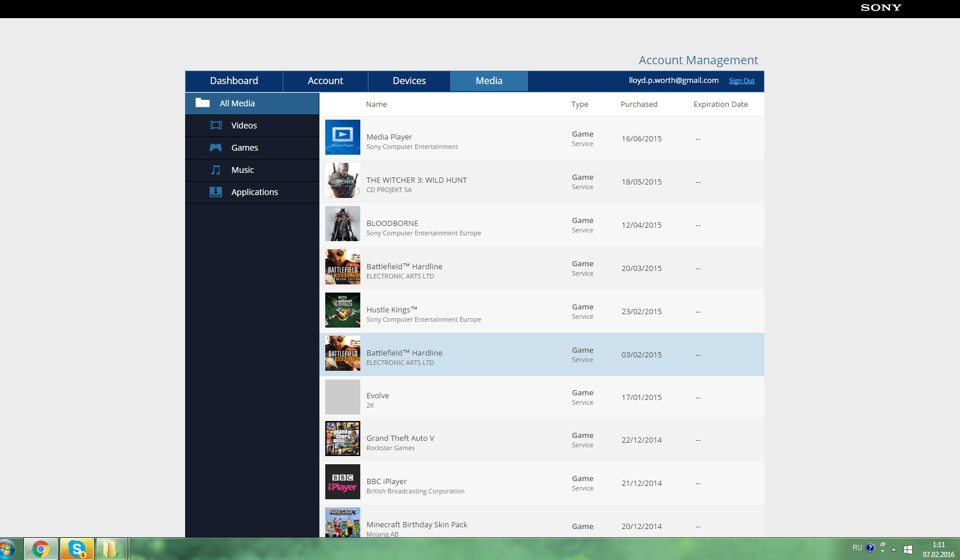The width and height of the screenshot is (960, 560).
Task: Open the Bloodborne cover thumbnail
Action: click(343, 224)
